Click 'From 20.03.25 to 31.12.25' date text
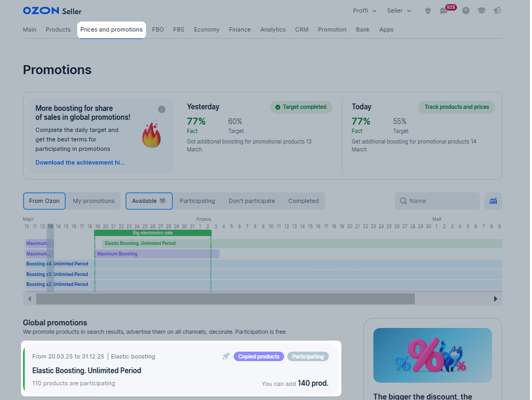532x400 pixels. click(68, 356)
